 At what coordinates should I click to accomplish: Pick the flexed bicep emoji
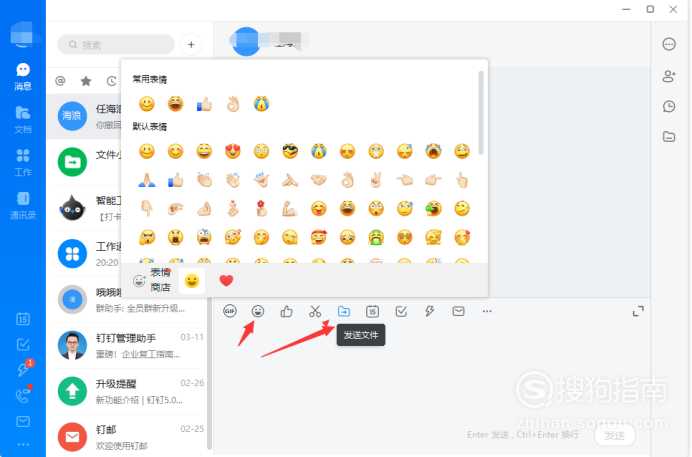(290, 208)
